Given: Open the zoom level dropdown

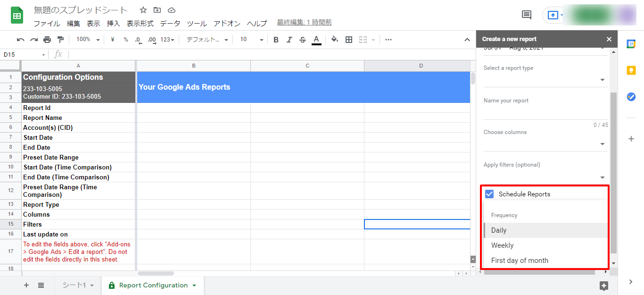Looking at the screenshot, I should (x=88, y=40).
